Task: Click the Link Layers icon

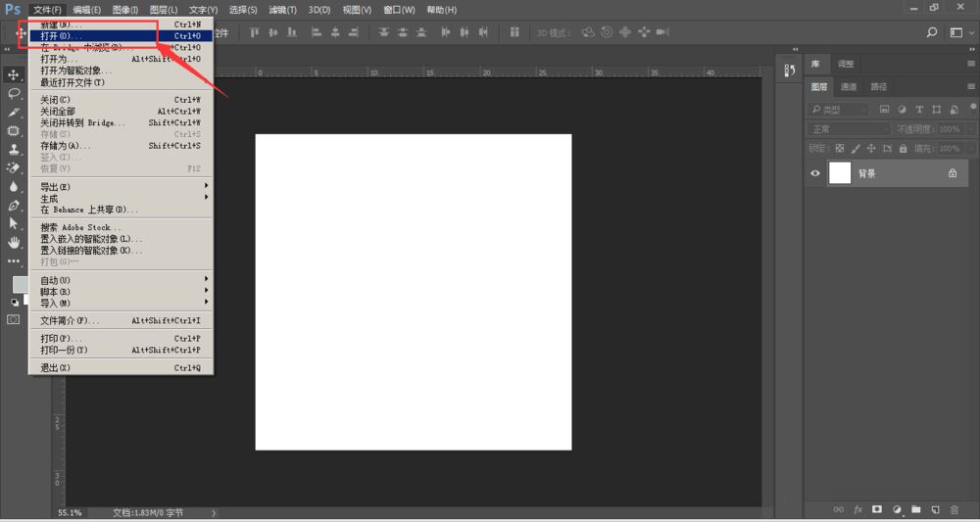Action: [x=839, y=509]
